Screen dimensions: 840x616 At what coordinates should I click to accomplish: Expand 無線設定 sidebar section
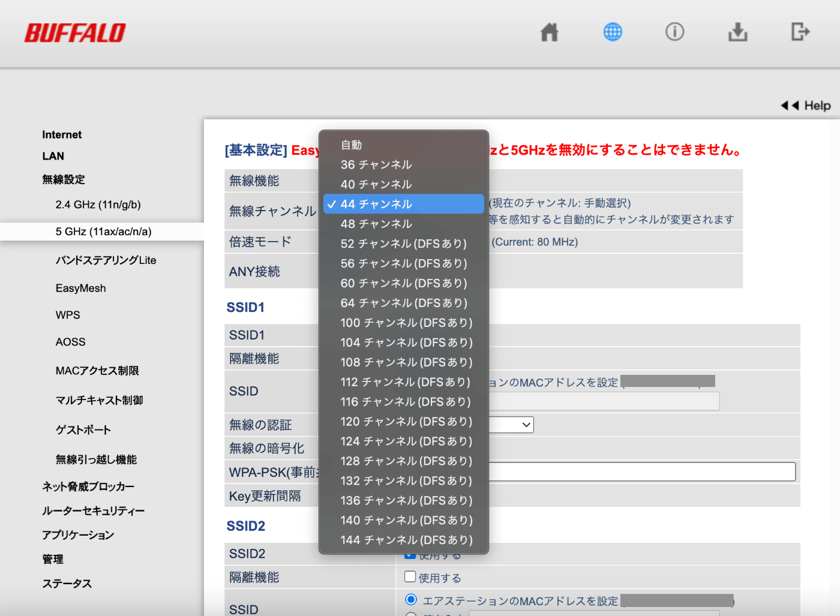64,179
